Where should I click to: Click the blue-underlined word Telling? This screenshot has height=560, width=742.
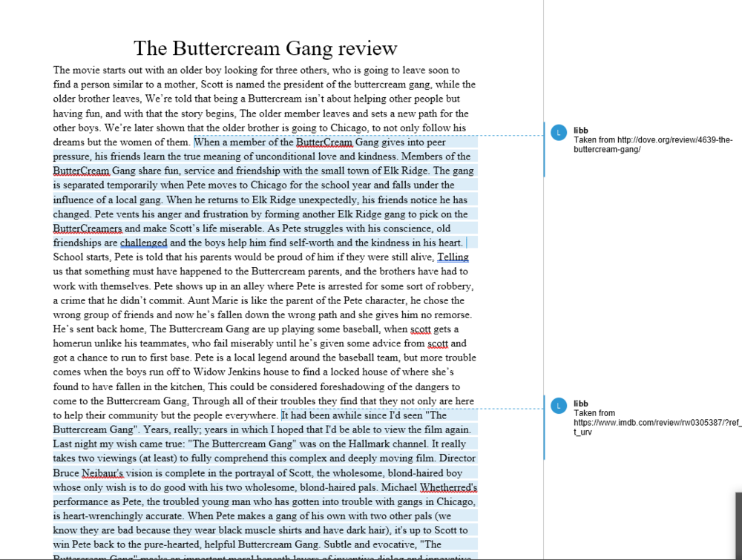pyautogui.click(x=453, y=257)
